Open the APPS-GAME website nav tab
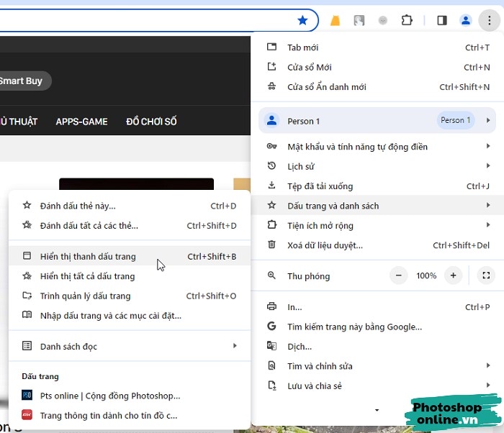 (x=81, y=122)
